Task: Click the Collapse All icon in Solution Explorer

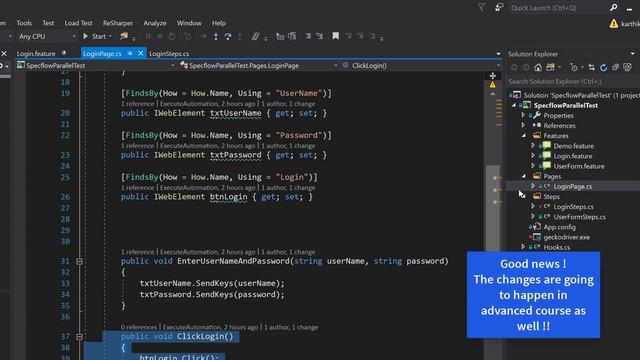Action: tap(615, 67)
